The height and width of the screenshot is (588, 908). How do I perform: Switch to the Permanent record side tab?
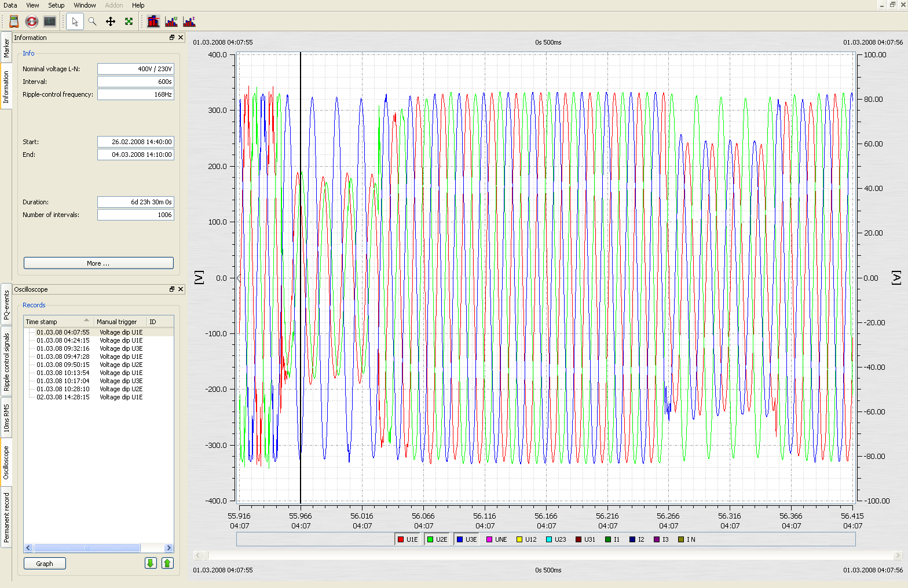coord(6,517)
